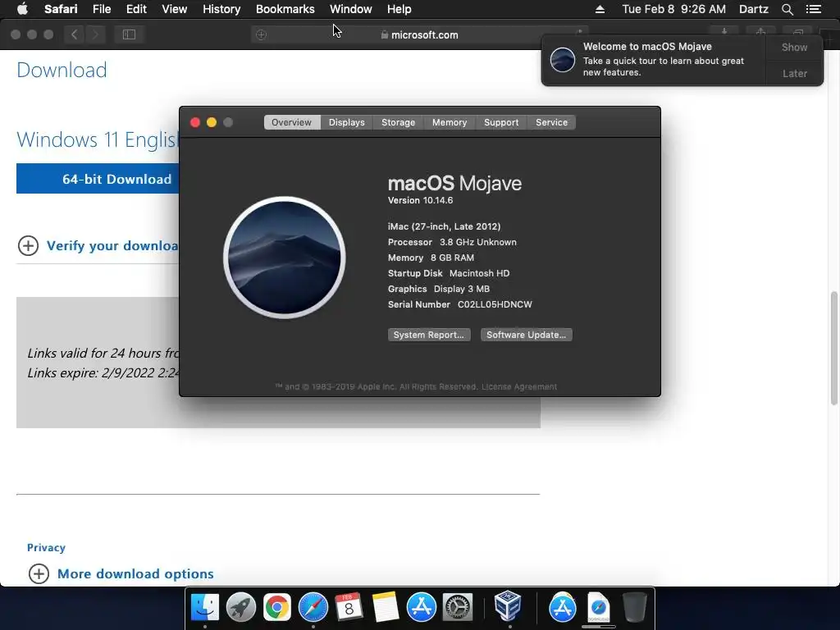Open the Downloads stack in the Dock
Viewport: 840px width, 630px height.
pos(598,607)
